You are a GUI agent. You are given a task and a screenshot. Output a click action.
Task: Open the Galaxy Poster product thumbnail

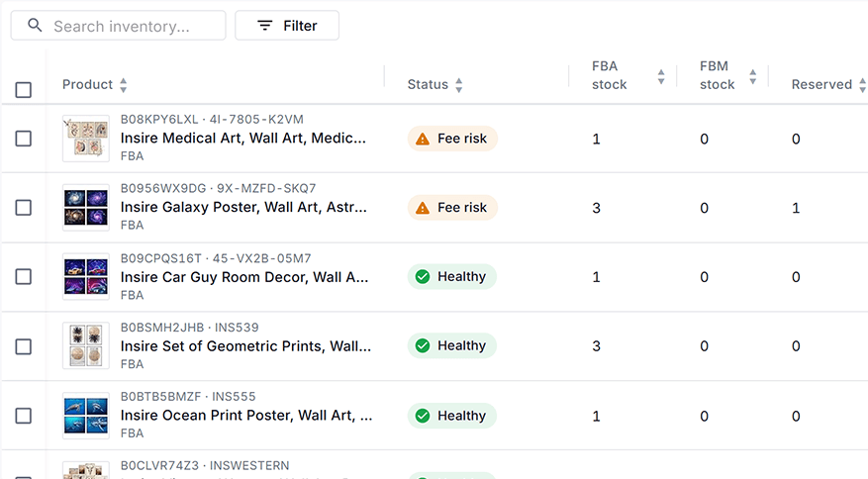86,208
